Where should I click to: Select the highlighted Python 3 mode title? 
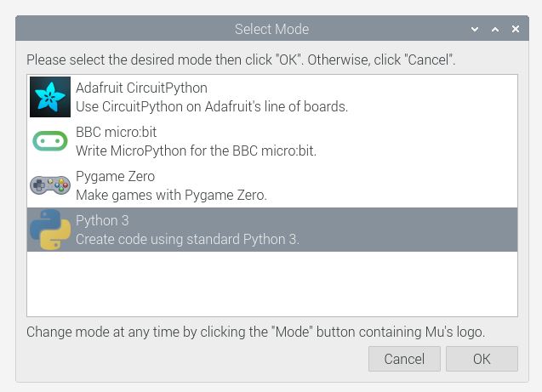(102, 220)
